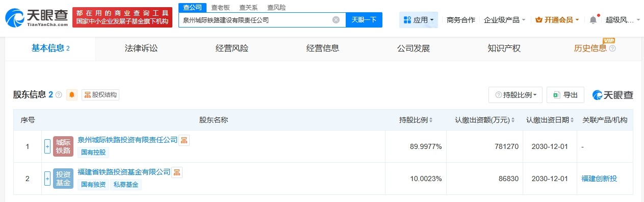This screenshot has width=644, height=202.
Task: Click the orange alert bell beside 股东信息
Action: pos(72,95)
